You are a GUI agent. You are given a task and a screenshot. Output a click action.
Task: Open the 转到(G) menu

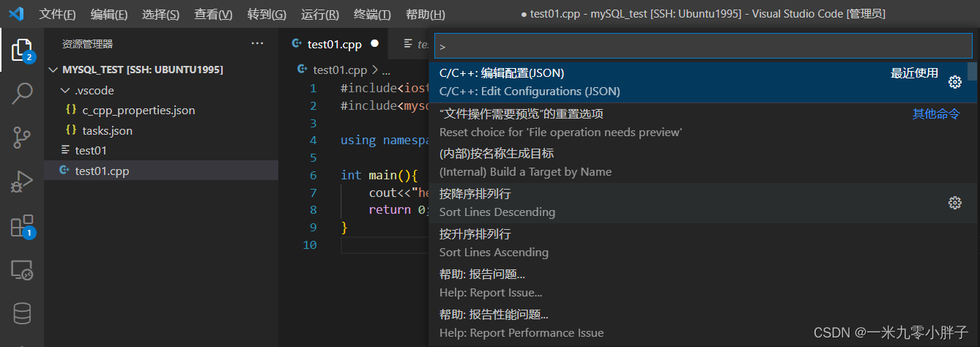coord(267,15)
